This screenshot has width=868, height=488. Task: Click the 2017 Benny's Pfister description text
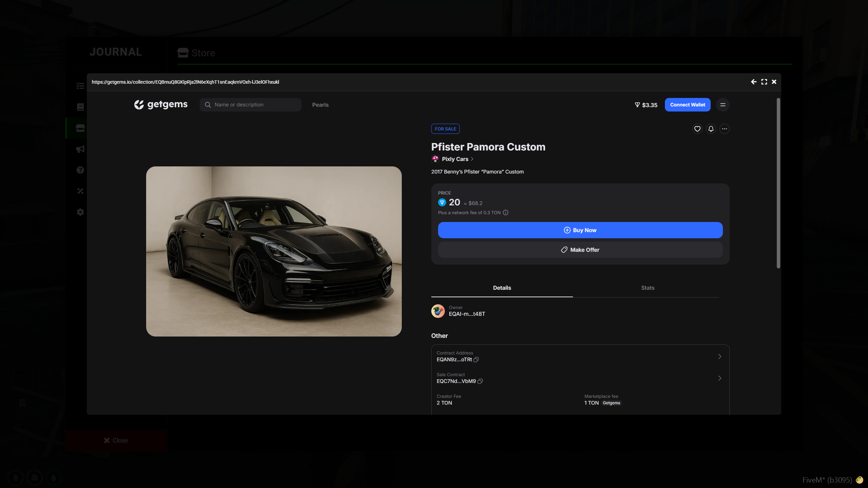[477, 172]
